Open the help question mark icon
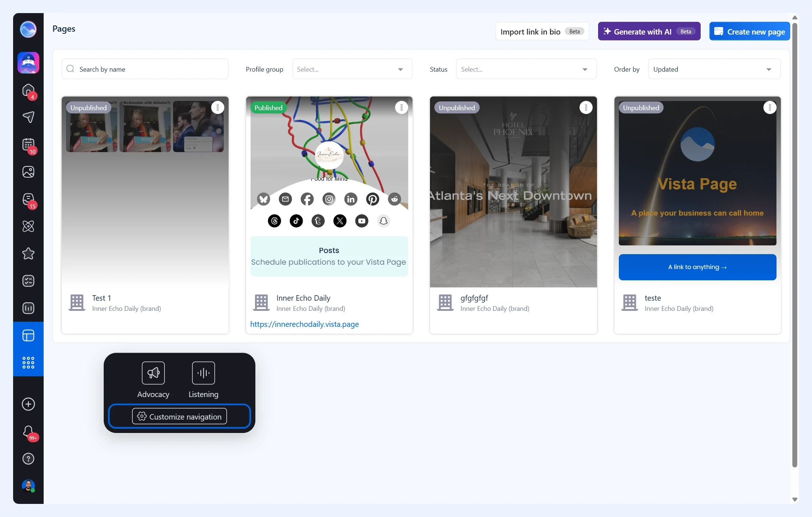This screenshot has width=812, height=517. pos(28,459)
